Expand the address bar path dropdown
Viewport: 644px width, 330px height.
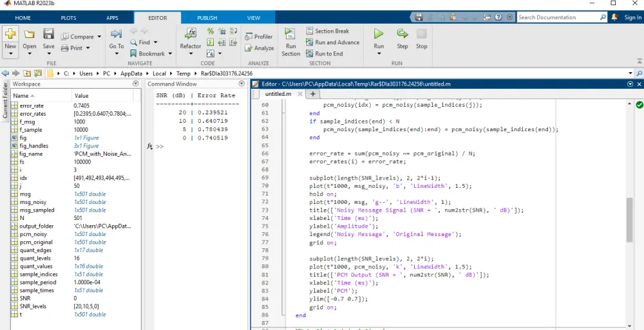pyautogui.click(x=631, y=73)
